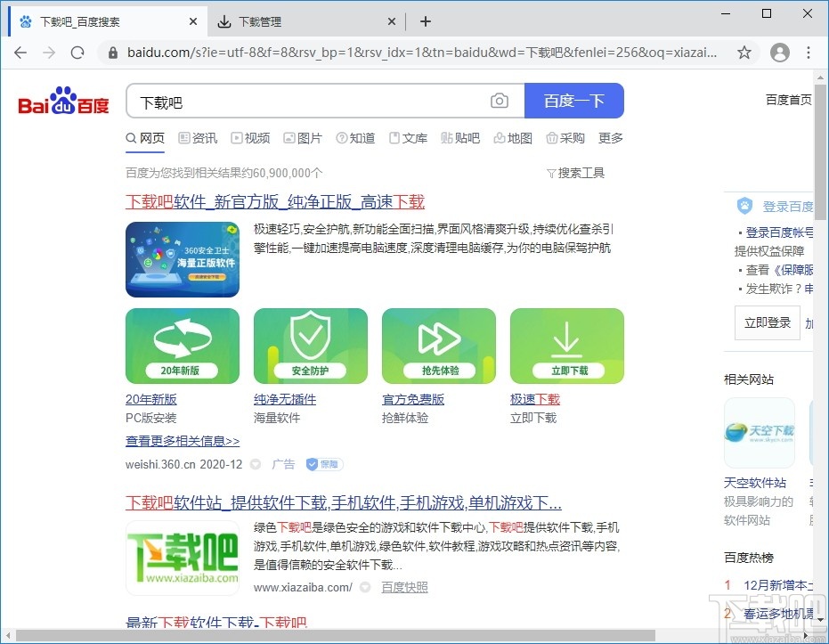This screenshot has width=829, height=644.
Task: Click the blue 保障 shield badge in the ad
Action: (323, 463)
